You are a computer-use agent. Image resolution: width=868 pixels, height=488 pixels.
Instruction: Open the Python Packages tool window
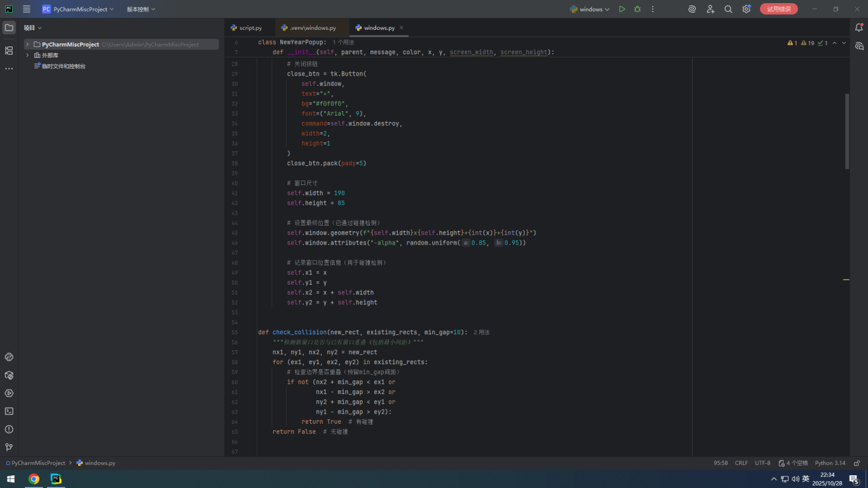9,376
